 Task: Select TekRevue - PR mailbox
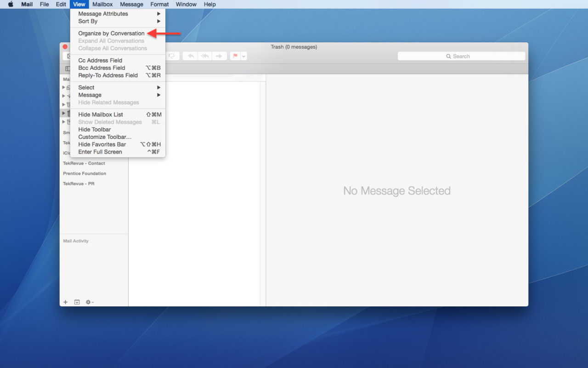pyautogui.click(x=79, y=184)
